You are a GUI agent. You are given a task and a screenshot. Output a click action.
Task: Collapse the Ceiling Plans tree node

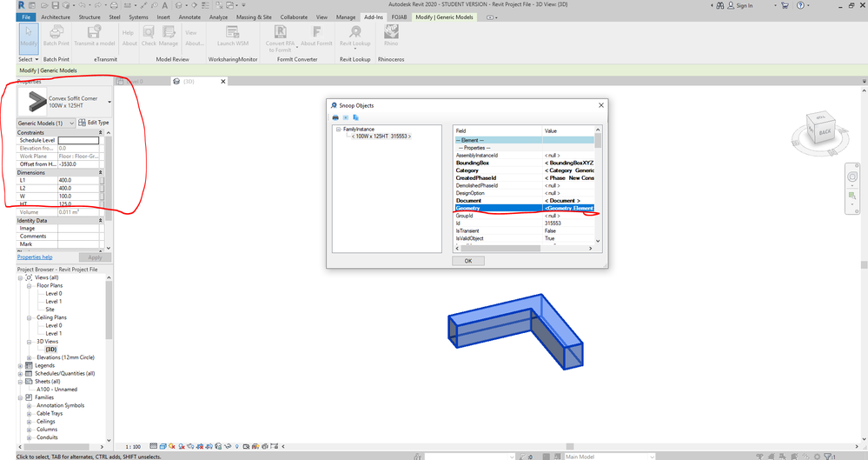(x=29, y=317)
